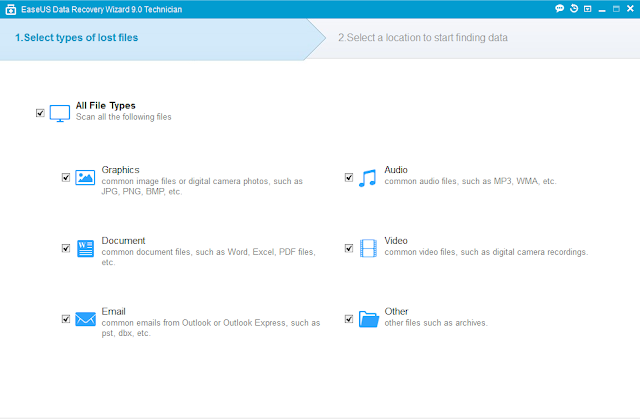Screen dimensions: 640x419
Task: Click 'other files such as archives.' text
Action: tap(436, 323)
